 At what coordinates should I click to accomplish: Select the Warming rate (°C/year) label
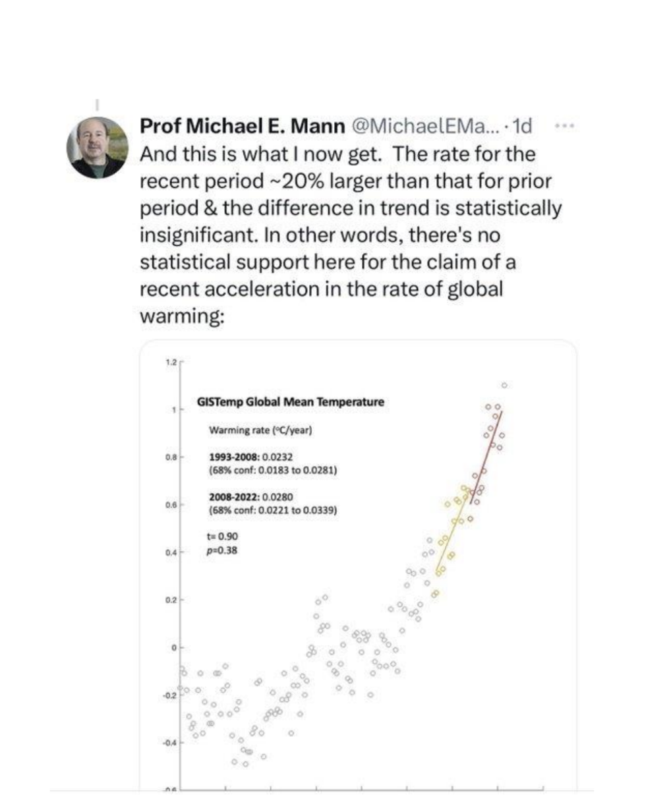(260, 430)
